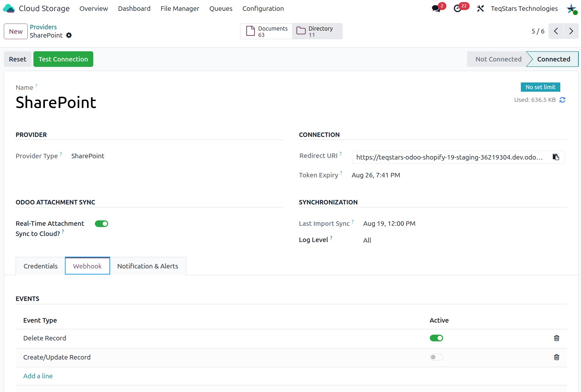The image size is (581, 392).
Task: Open the activities clock icon
Action: coord(457,9)
